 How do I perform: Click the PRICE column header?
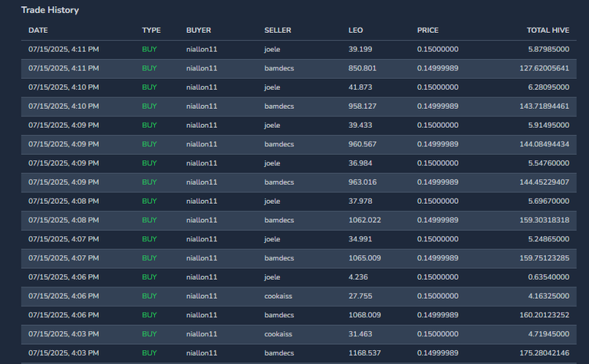coord(428,31)
